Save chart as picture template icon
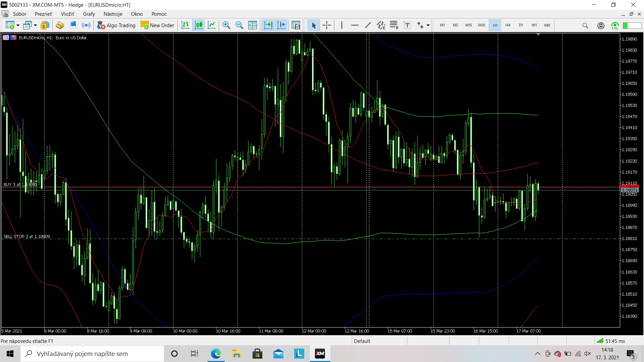Screen dimensions: 644x362 296,25
